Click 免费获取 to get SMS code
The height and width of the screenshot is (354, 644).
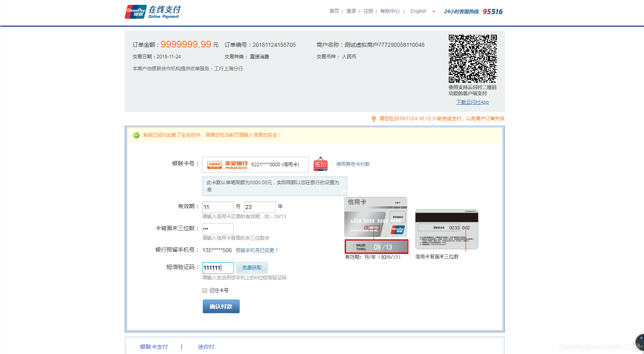click(252, 268)
